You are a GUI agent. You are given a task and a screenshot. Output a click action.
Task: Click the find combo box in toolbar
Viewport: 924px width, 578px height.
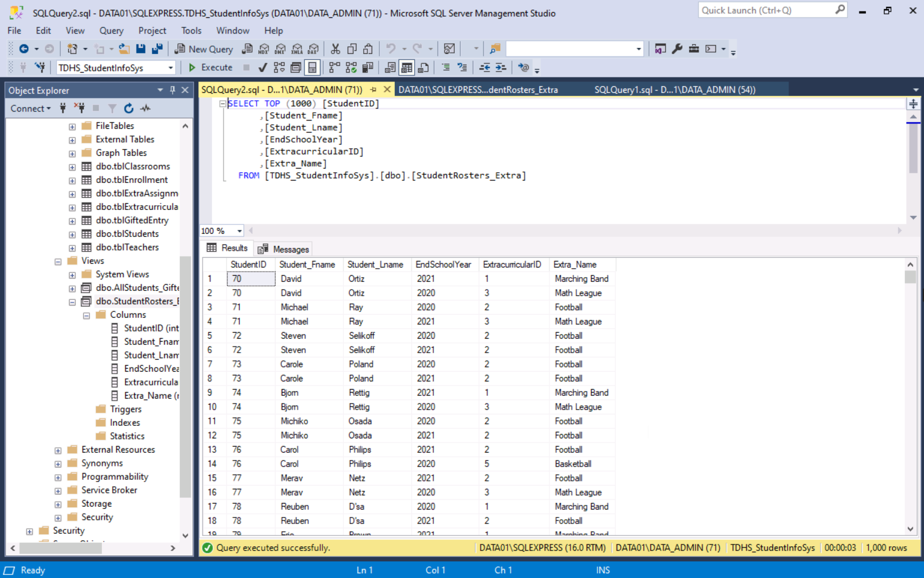click(575, 49)
